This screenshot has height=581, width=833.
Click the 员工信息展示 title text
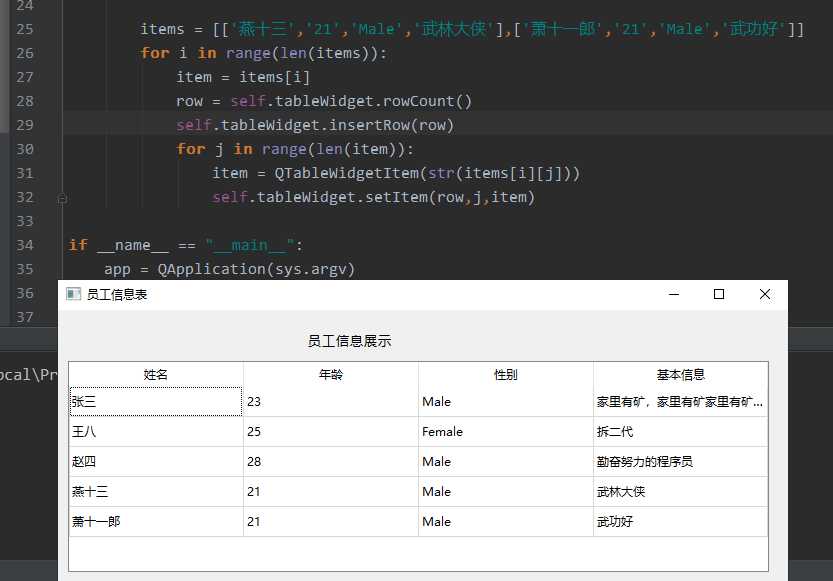(350, 340)
